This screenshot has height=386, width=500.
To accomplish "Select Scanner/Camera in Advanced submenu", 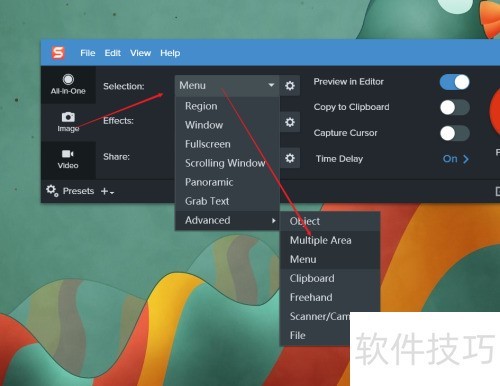I will 319,316.
